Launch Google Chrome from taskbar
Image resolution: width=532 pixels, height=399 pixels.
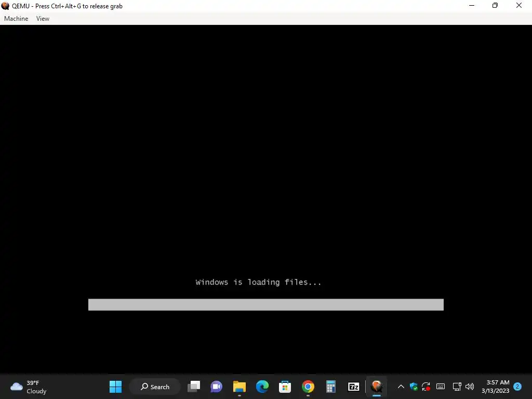pyautogui.click(x=308, y=387)
